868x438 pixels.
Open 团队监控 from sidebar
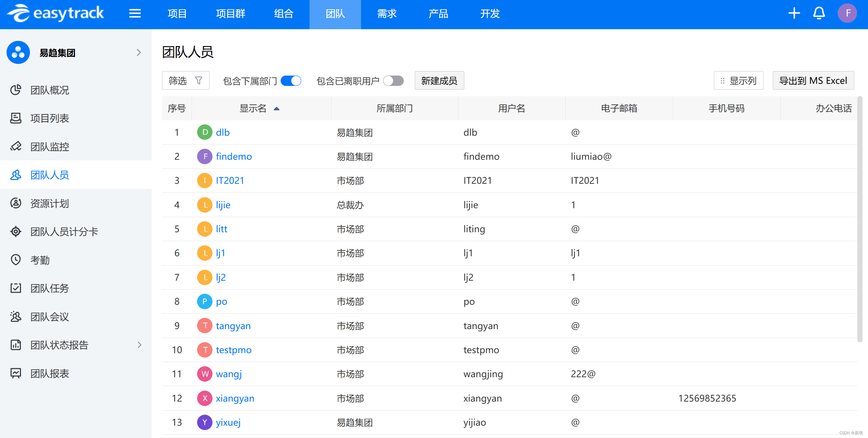pyautogui.click(x=76, y=147)
